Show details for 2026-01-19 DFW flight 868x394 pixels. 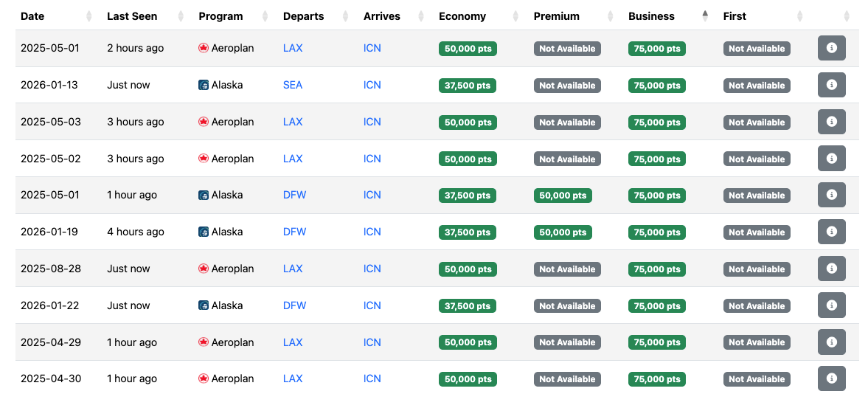(831, 232)
